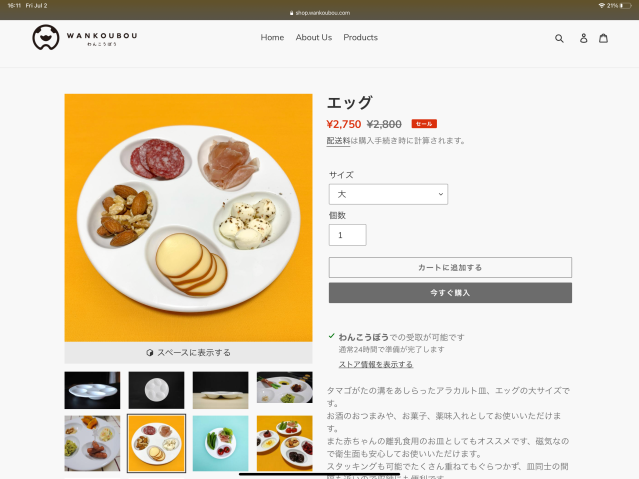
Task: Open the Products menu item
Action: point(360,38)
